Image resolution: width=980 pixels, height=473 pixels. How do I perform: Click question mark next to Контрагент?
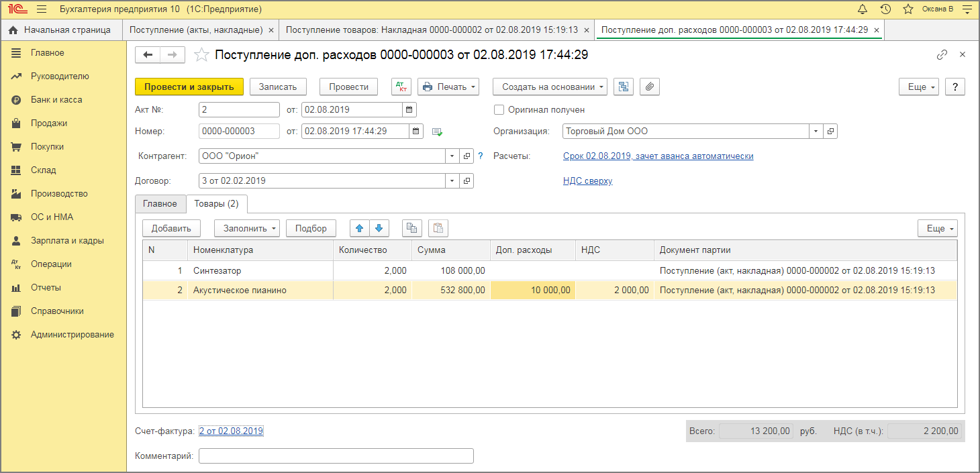pos(480,156)
